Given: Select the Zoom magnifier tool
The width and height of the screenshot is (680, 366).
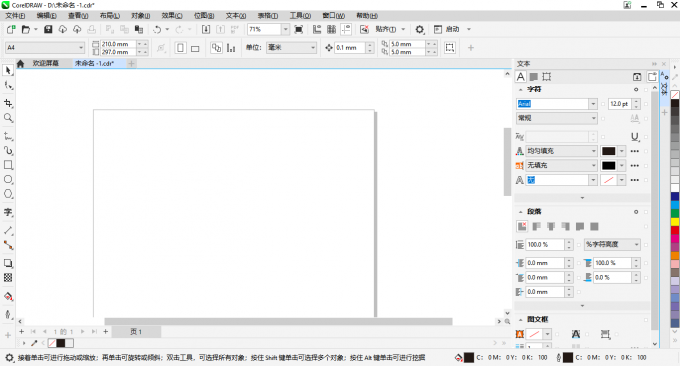Looking at the screenshot, I should click(8, 118).
